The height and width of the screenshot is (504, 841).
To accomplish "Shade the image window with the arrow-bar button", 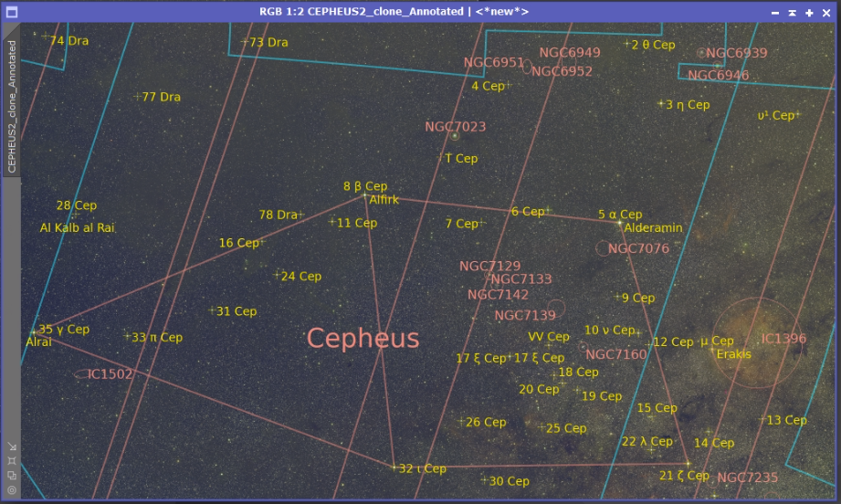I will coord(793,13).
